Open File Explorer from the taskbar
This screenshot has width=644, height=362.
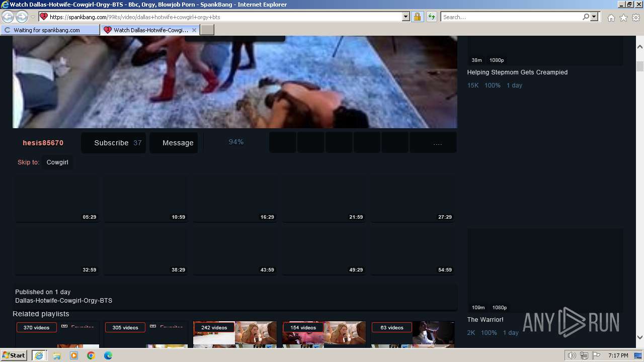coord(57,355)
